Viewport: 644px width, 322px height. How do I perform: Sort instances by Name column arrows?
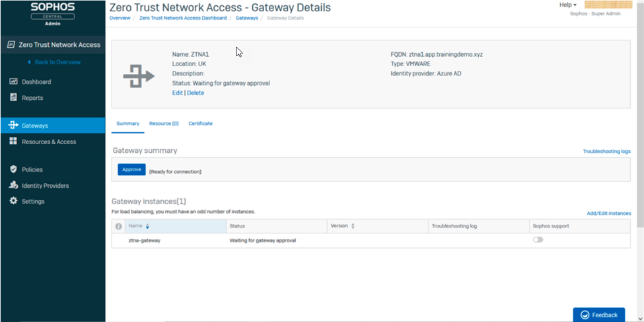click(147, 226)
